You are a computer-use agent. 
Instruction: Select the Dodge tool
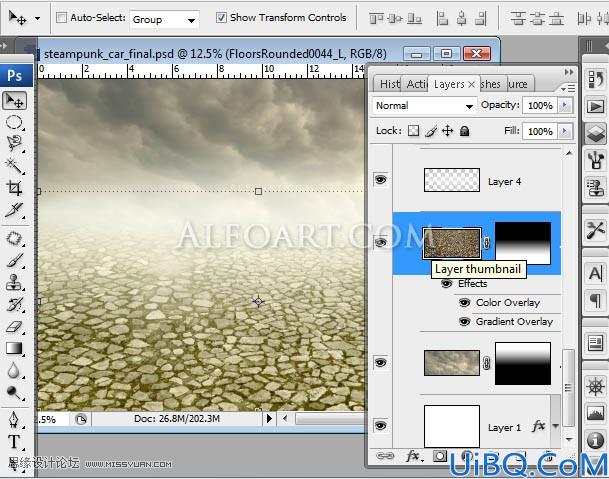coord(14,393)
